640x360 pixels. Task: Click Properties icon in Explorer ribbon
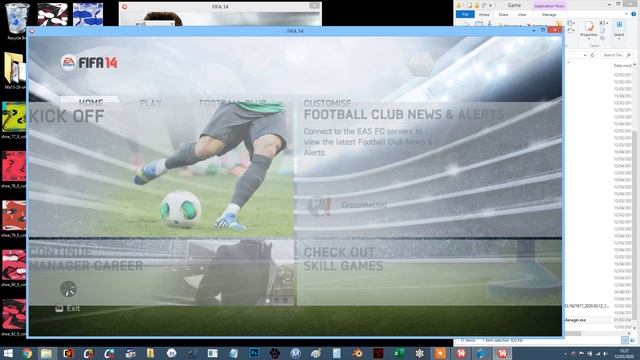[x=589, y=26]
